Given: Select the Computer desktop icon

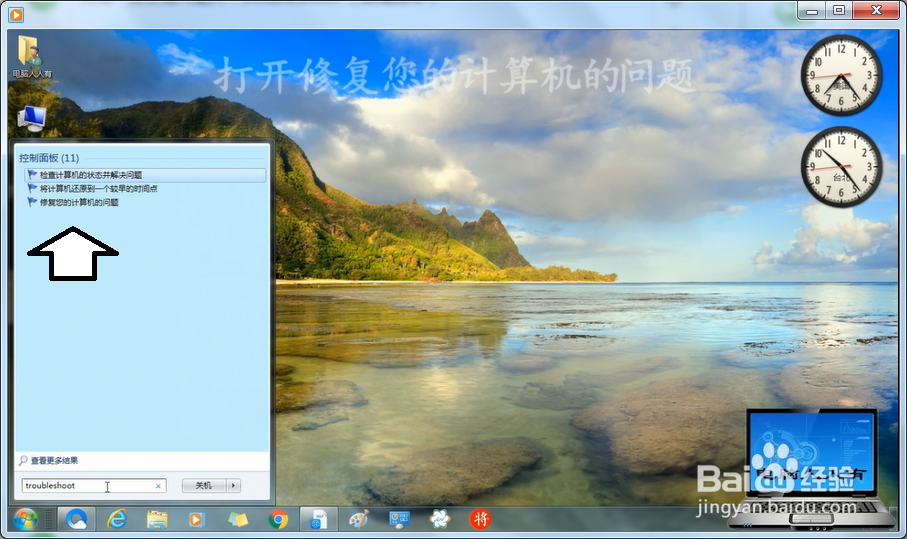Looking at the screenshot, I should pyautogui.click(x=32, y=119).
